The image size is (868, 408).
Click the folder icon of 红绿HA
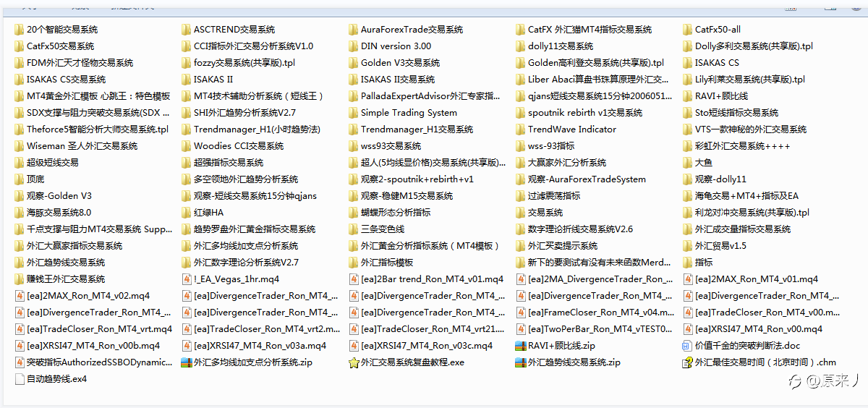tap(187, 213)
